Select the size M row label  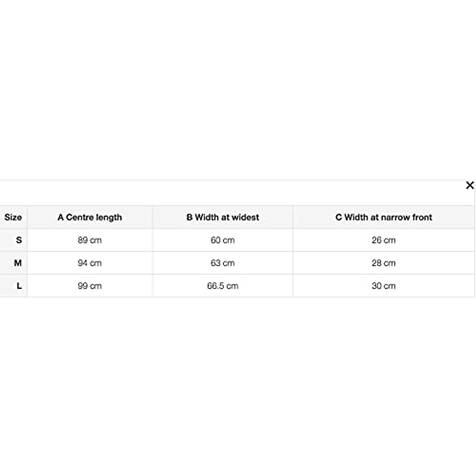tap(18, 263)
